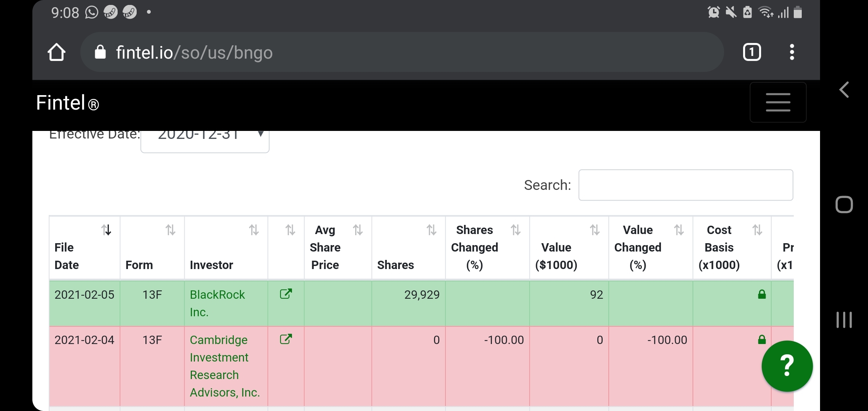Screen dimensions: 868x411
Task: Open BlackRock Inc. external filing link icon
Action: tap(286, 294)
